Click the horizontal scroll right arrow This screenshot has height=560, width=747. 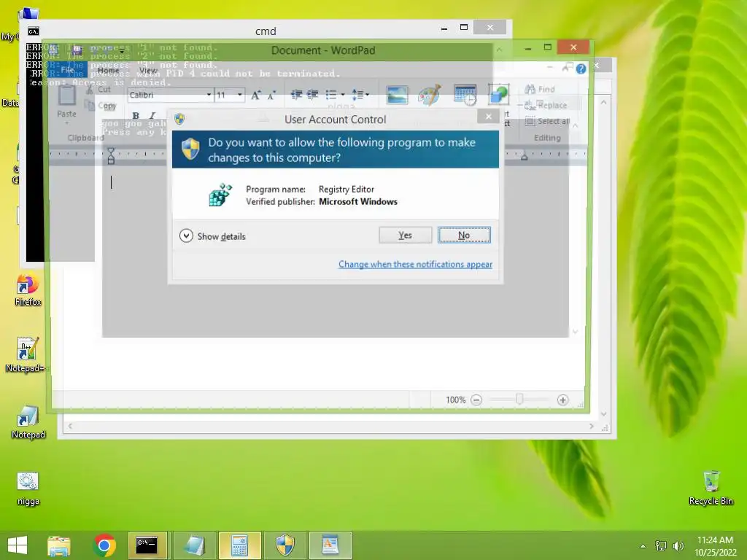pyautogui.click(x=592, y=426)
